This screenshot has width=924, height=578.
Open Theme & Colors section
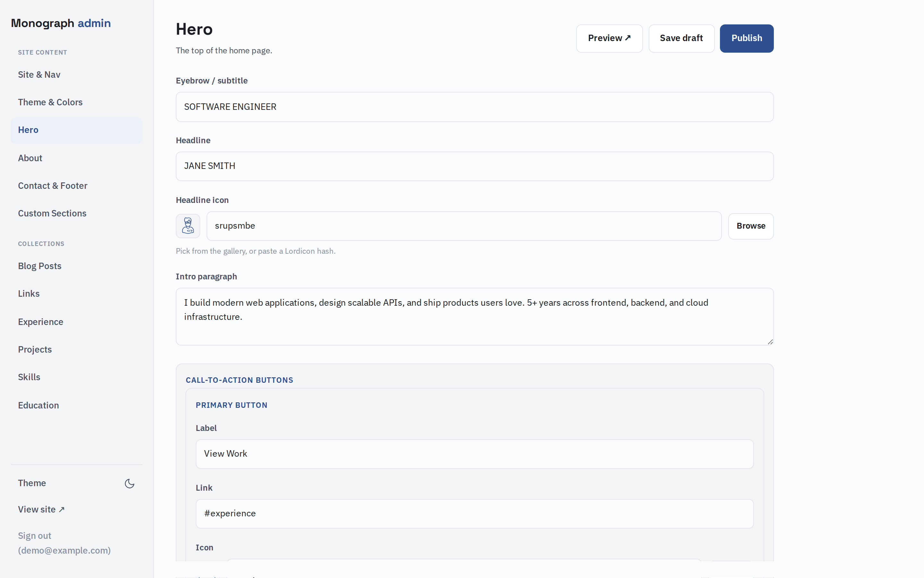76,102
